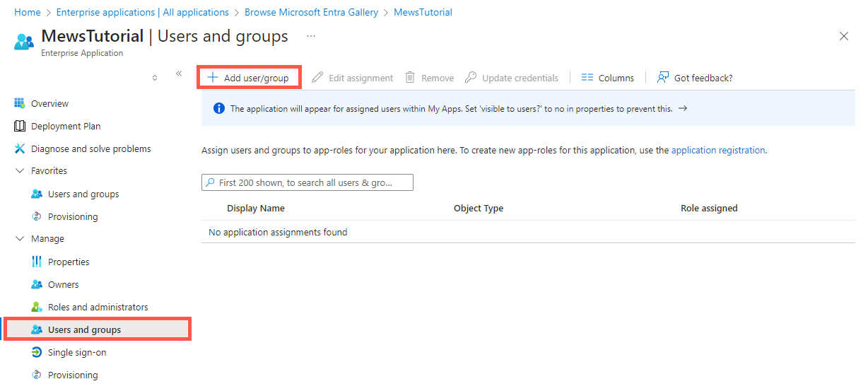Open Properties under Manage

69,262
